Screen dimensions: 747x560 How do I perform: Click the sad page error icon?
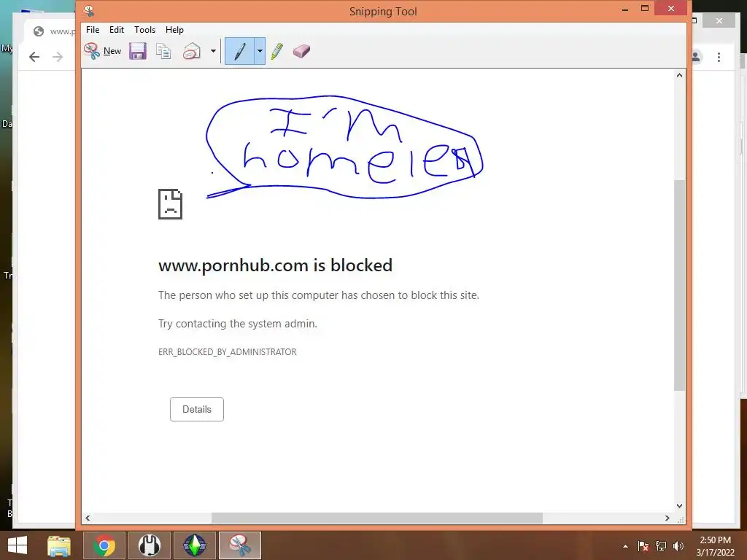tap(170, 204)
